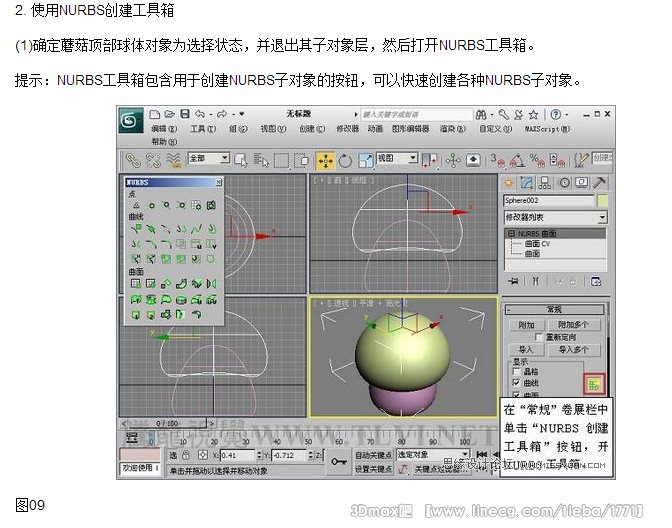Click the Bind to Space Warp icon
Screen dimensions: 672x528
point(173,160)
